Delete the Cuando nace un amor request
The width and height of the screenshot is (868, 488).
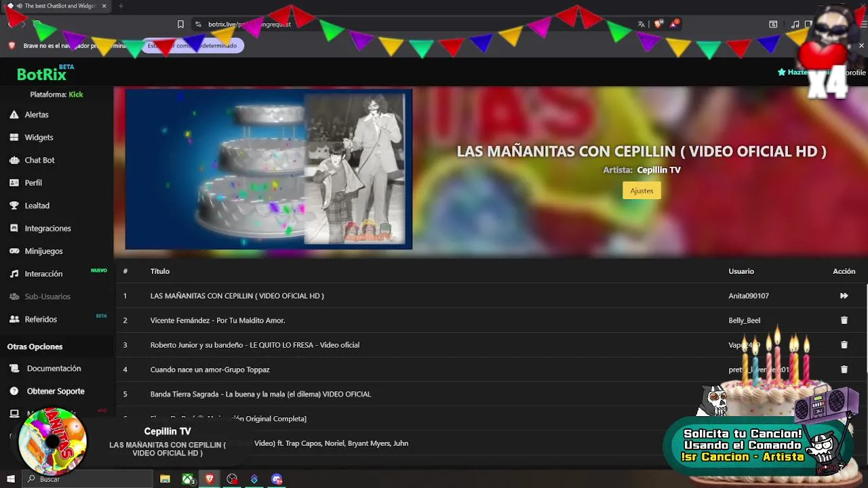pyautogui.click(x=844, y=369)
